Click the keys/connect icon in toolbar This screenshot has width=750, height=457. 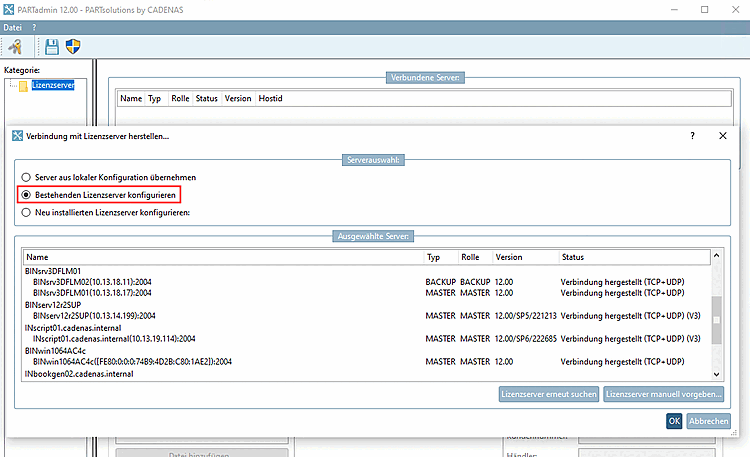coord(15,46)
